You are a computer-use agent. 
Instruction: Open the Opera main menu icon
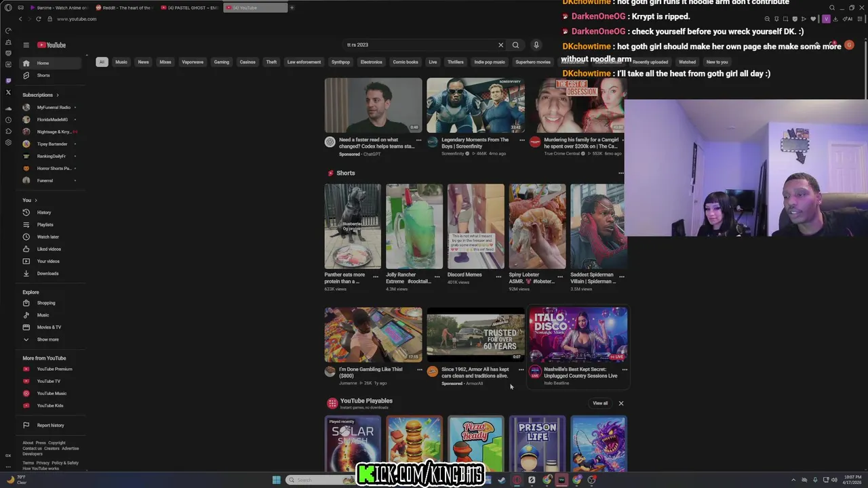[8, 7]
